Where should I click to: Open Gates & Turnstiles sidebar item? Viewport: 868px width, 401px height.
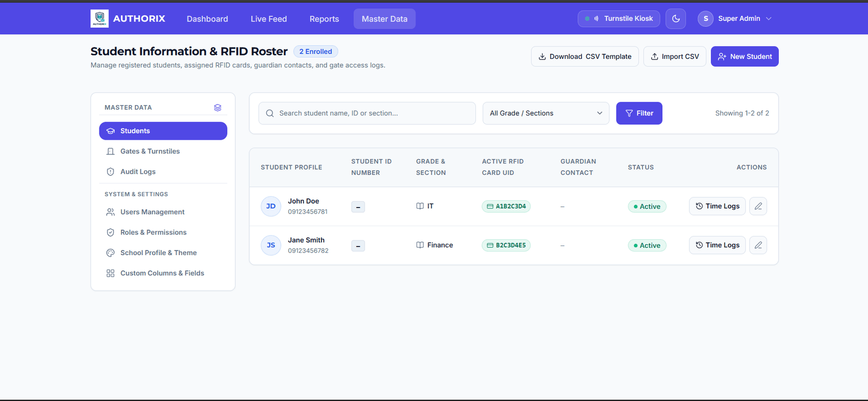point(163,151)
